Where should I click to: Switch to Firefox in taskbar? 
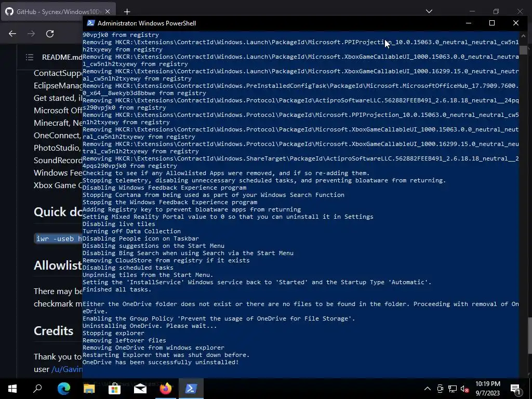pyautogui.click(x=166, y=389)
